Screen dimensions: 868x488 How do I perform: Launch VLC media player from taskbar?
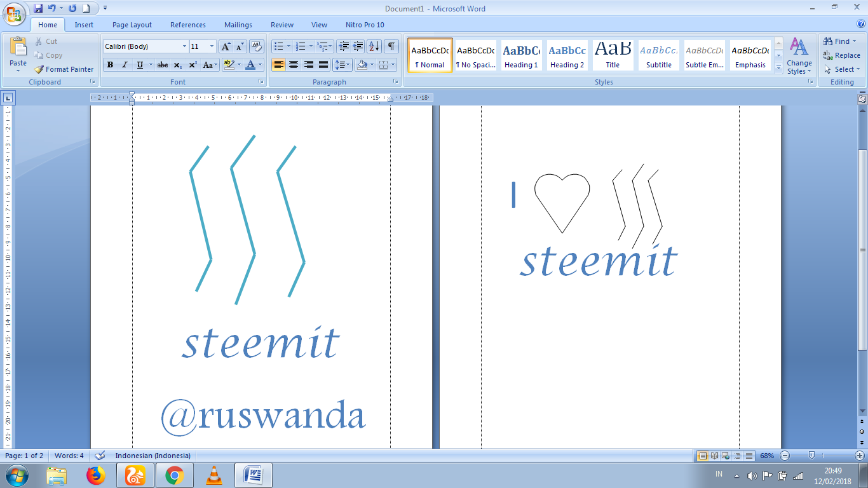pyautogui.click(x=215, y=475)
